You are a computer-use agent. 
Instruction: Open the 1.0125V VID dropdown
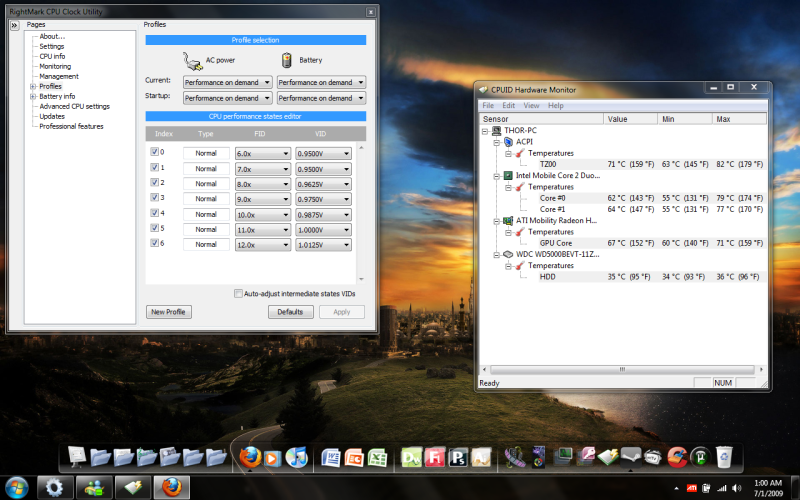click(x=323, y=245)
